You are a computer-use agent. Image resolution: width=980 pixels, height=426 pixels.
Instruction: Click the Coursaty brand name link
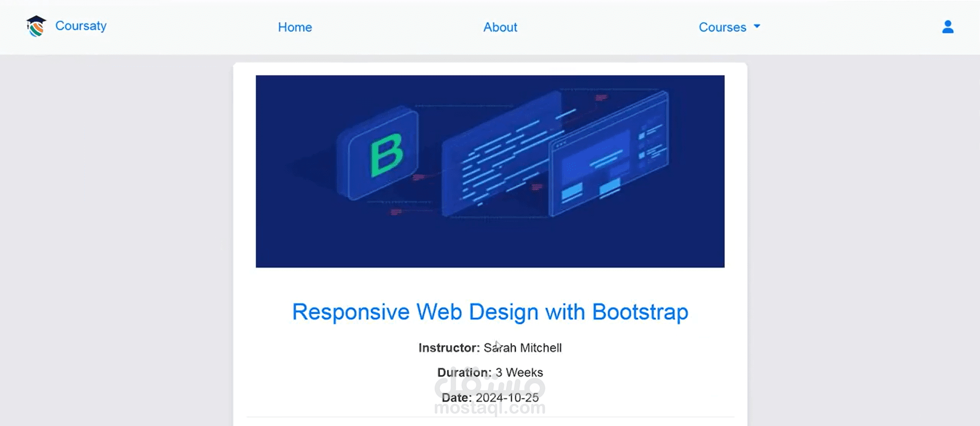(x=81, y=26)
